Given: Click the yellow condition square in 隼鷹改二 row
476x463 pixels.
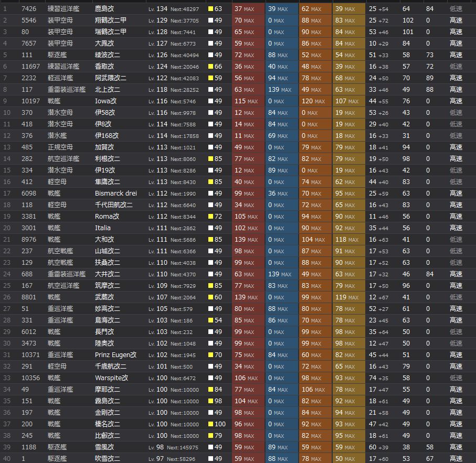Looking at the screenshot, I should 210,182.
